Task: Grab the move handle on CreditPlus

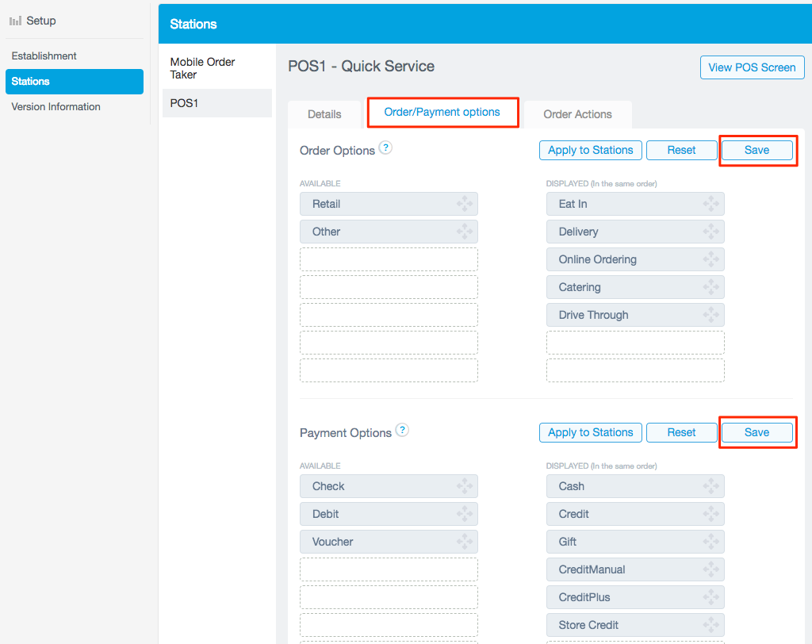Action: [710, 597]
